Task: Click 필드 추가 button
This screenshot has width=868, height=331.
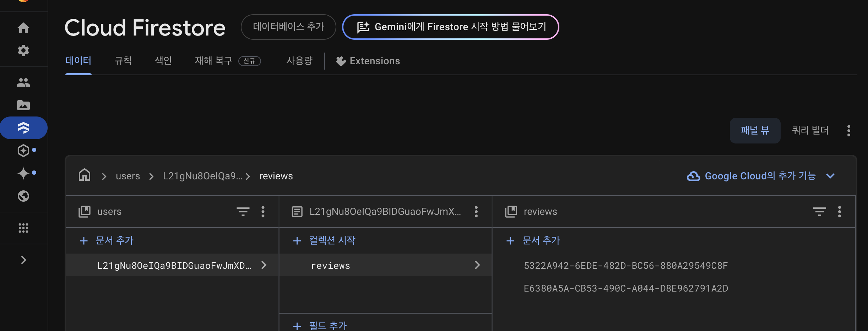Action: click(x=320, y=325)
